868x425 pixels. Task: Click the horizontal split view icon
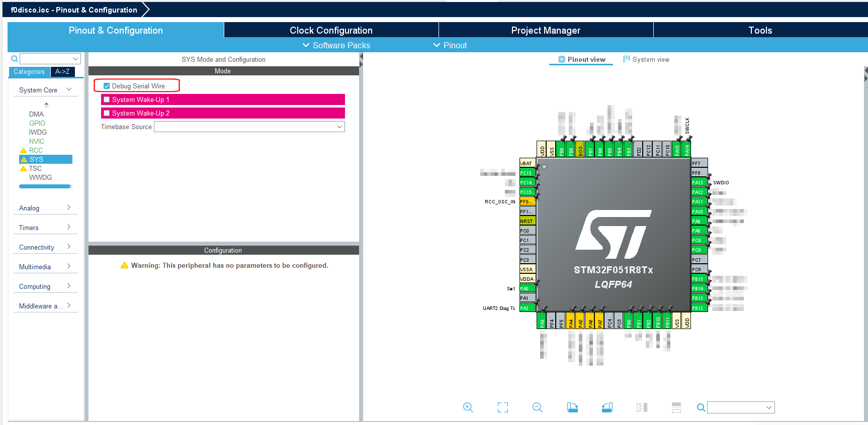click(676, 407)
